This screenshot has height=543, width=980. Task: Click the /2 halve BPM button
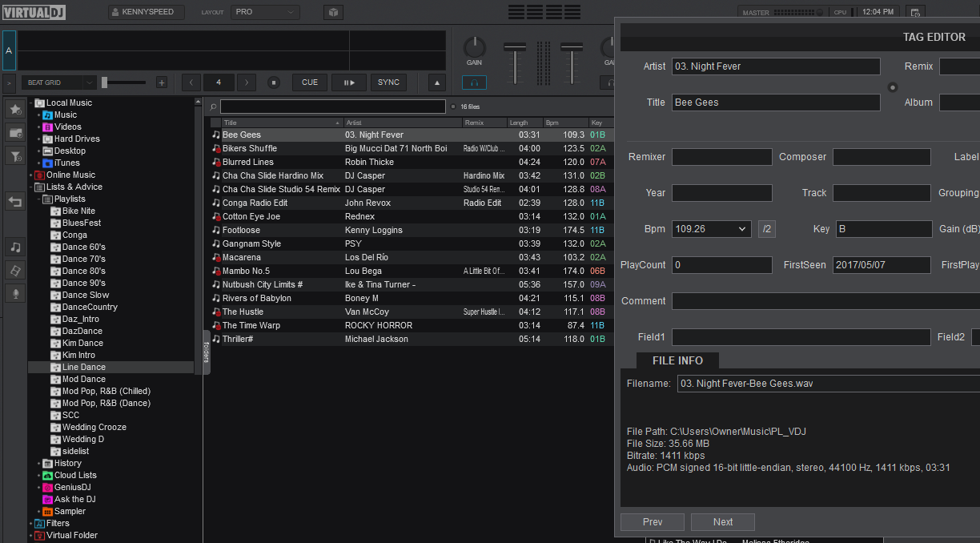767,229
